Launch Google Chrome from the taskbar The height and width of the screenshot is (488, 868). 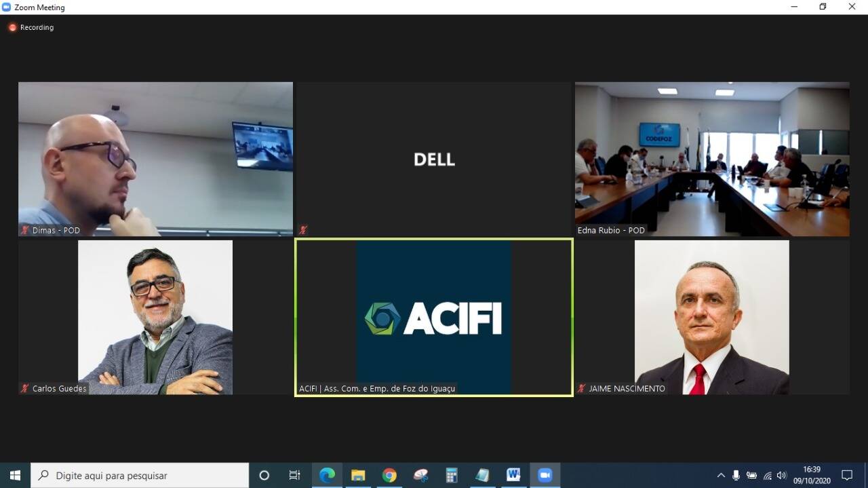pos(389,475)
